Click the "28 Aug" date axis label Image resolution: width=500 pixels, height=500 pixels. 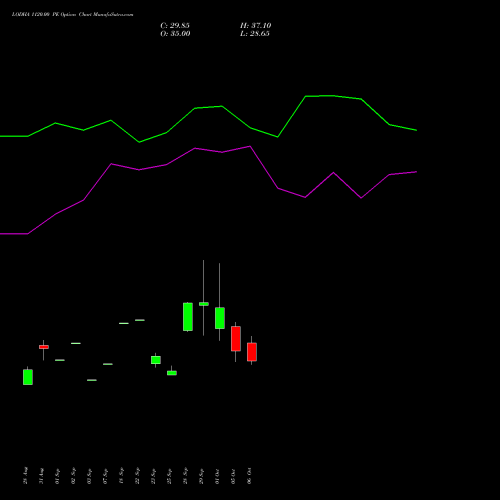click(26, 476)
